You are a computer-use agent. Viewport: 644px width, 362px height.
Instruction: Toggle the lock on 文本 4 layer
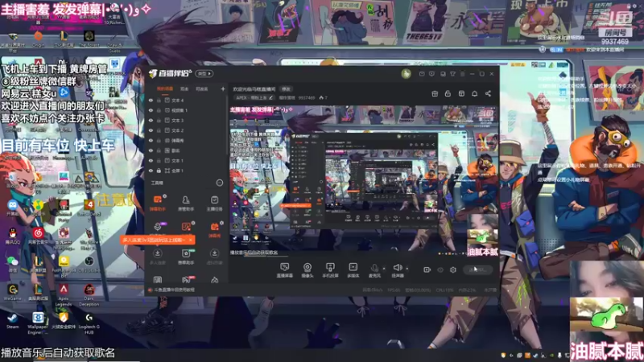pos(159,100)
